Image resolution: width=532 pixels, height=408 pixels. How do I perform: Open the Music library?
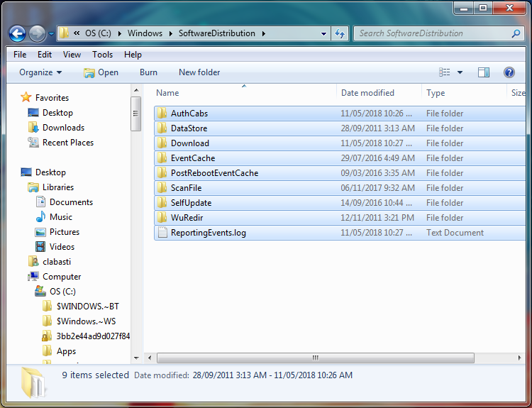click(x=54, y=217)
